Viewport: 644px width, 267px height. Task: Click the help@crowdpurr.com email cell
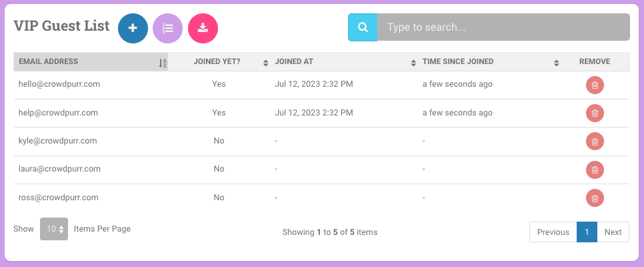click(58, 112)
